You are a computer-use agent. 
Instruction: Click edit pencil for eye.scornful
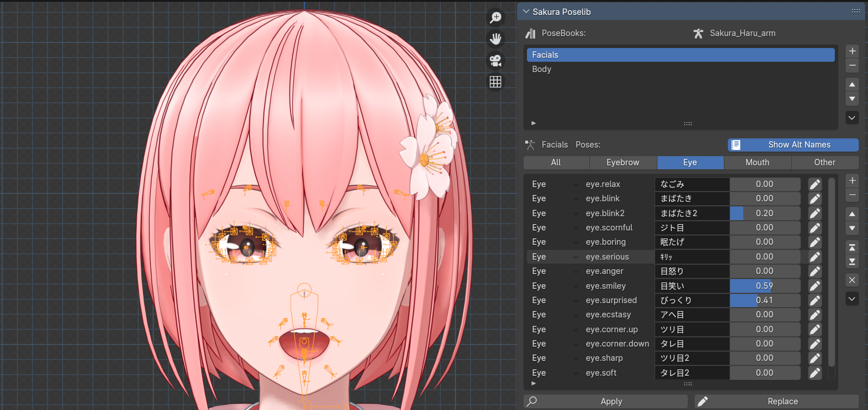[x=815, y=228]
